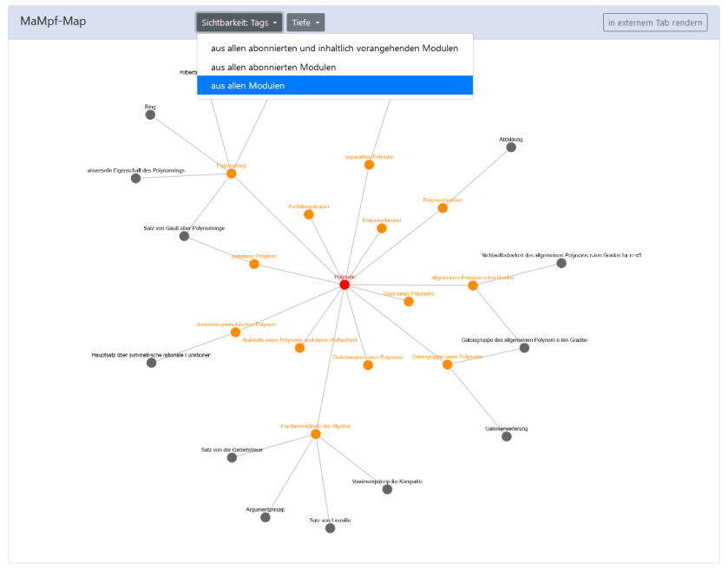This screenshot has width=728, height=570.
Task: Select the Galoiserweiterung node
Action: tap(507, 436)
